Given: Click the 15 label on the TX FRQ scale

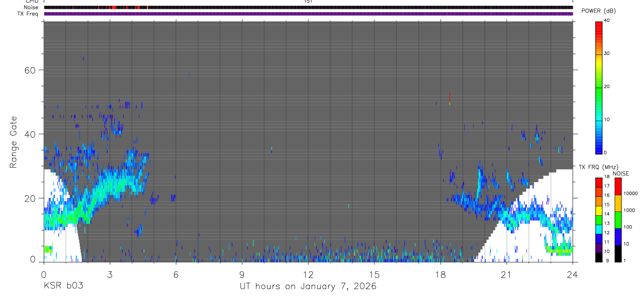Looking at the screenshot, I should pyautogui.click(x=607, y=205).
